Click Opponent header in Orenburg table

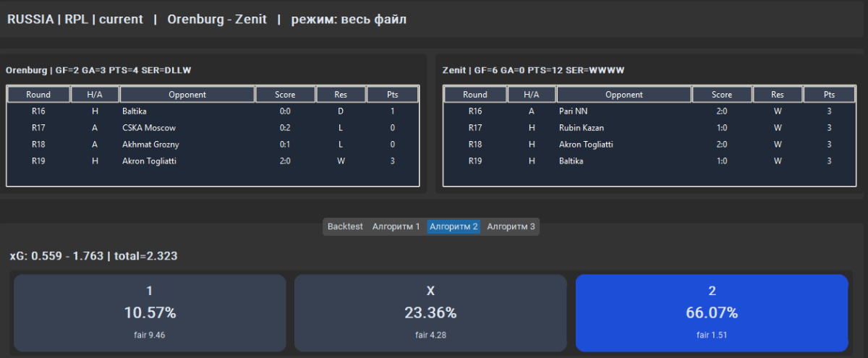click(187, 95)
